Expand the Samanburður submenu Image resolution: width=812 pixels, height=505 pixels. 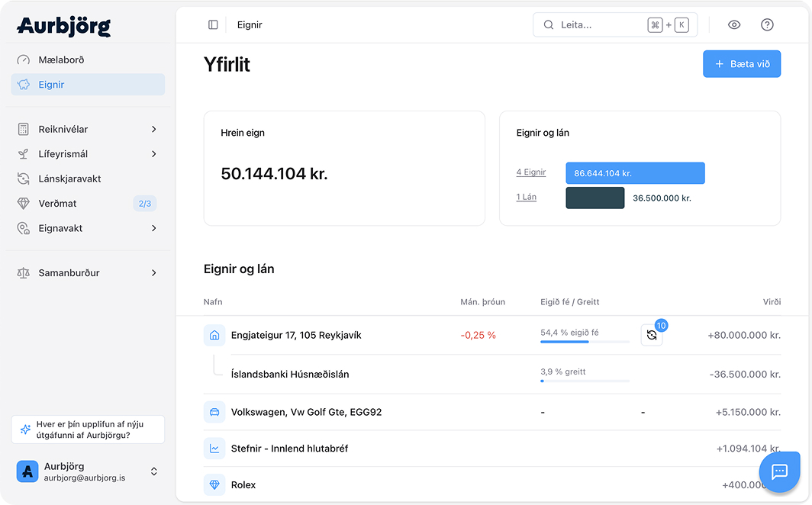[x=153, y=273]
